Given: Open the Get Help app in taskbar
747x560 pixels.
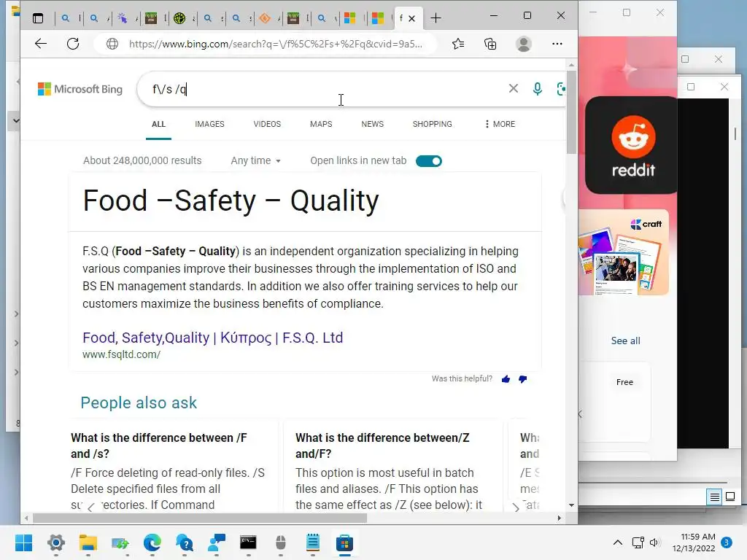Looking at the screenshot, I should point(185,542).
